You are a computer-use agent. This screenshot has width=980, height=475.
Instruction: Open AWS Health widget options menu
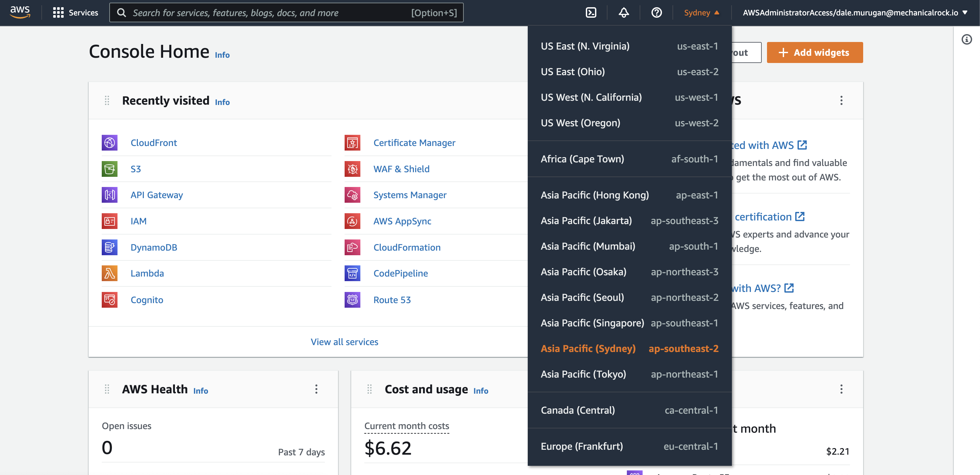(x=316, y=389)
